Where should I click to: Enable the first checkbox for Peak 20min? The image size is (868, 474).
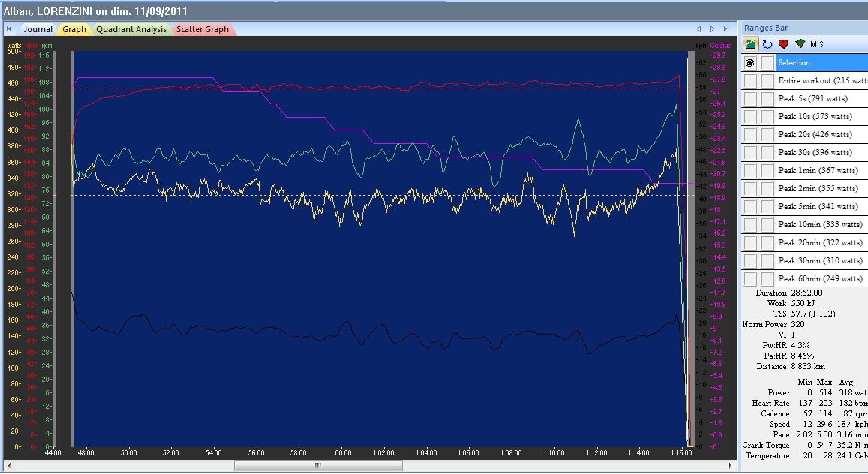click(750, 243)
